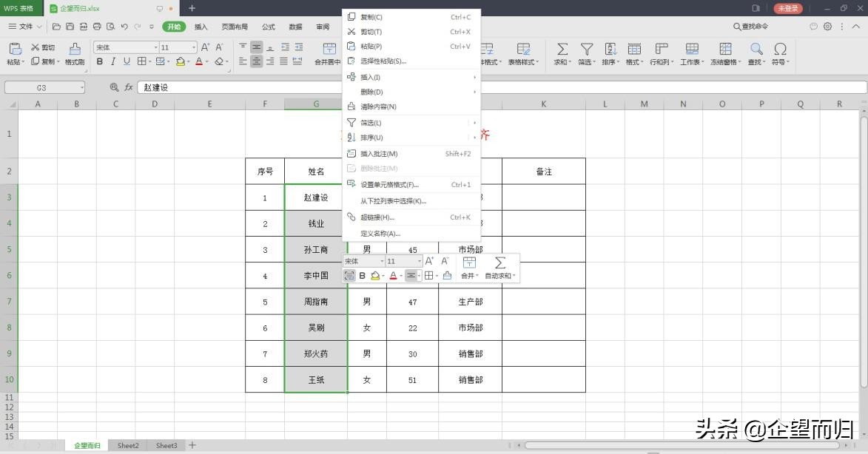Select the Format Painter brush in ribbon
Screen dimensions: 868x454
pos(75,49)
